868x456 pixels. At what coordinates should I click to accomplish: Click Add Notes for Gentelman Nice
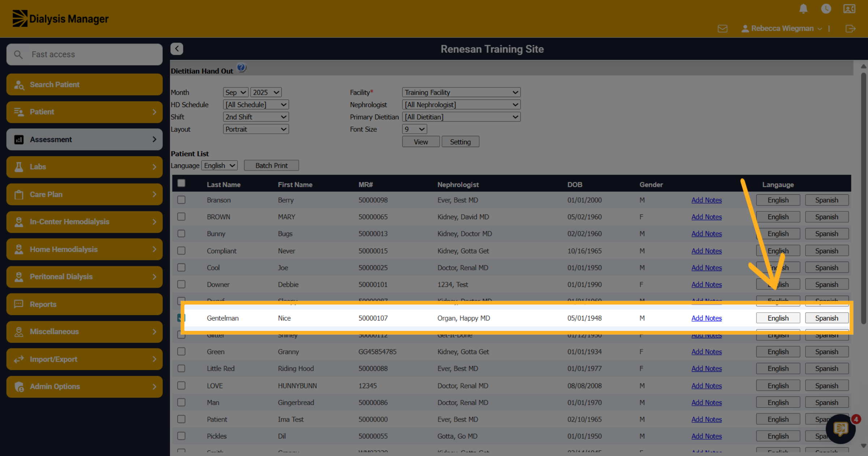(706, 318)
